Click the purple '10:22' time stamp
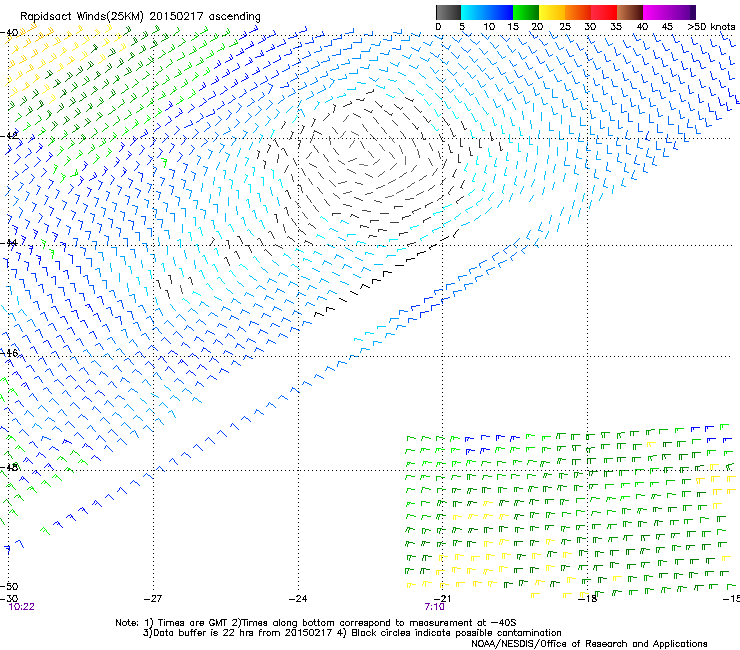 (x=22, y=607)
